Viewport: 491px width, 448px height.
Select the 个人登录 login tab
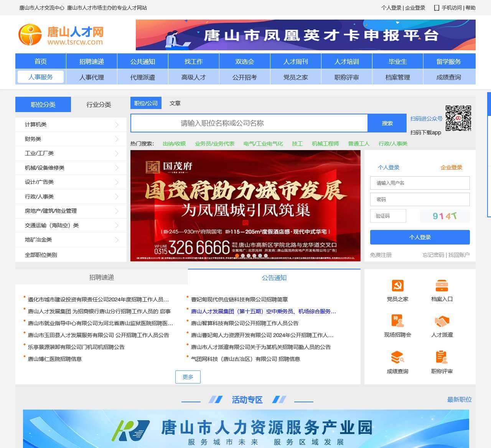click(389, 167)
